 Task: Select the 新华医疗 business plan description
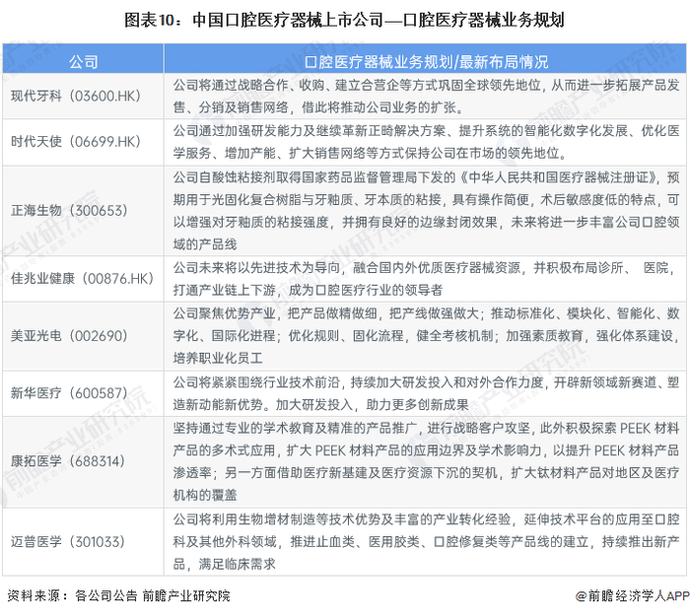click(x=426, y=393)
